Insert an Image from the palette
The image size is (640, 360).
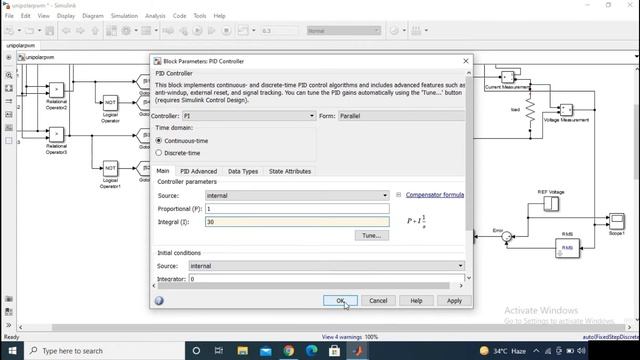tap(9, 128)
